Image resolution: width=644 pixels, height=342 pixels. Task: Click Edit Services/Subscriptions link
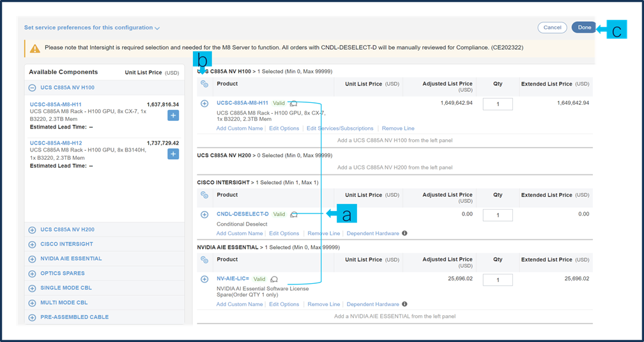[x=340, y=128]
